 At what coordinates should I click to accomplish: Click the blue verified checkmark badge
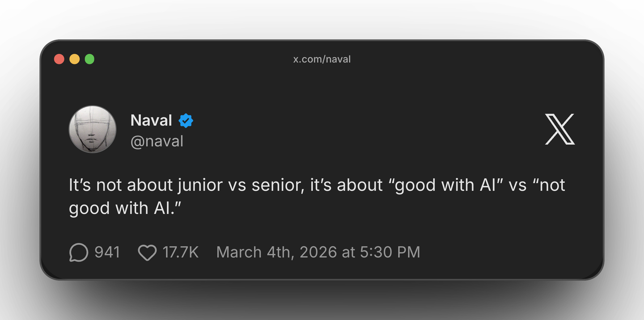click(x=186, y=120)
